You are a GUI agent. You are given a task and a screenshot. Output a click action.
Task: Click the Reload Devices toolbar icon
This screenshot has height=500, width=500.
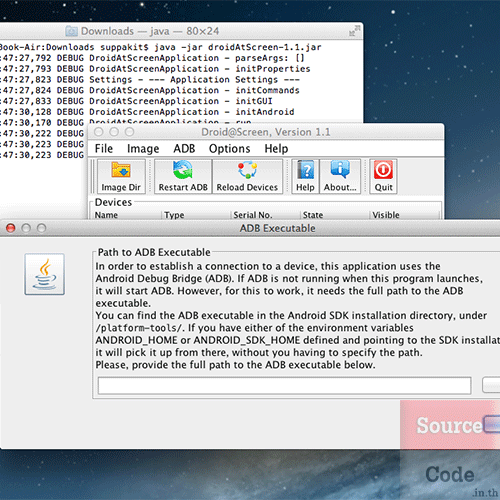click(x=247, y=176)
